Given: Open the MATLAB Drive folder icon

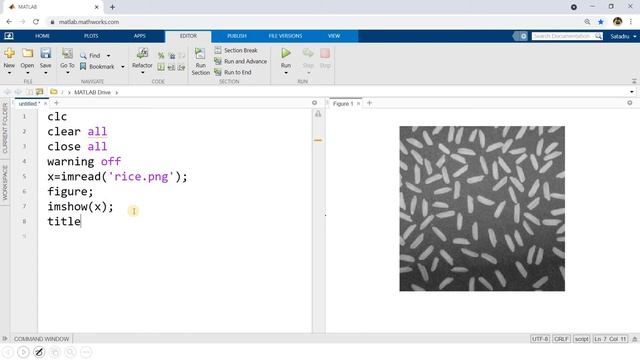Looking at the screenshot, I should click(x=53, y=92).
